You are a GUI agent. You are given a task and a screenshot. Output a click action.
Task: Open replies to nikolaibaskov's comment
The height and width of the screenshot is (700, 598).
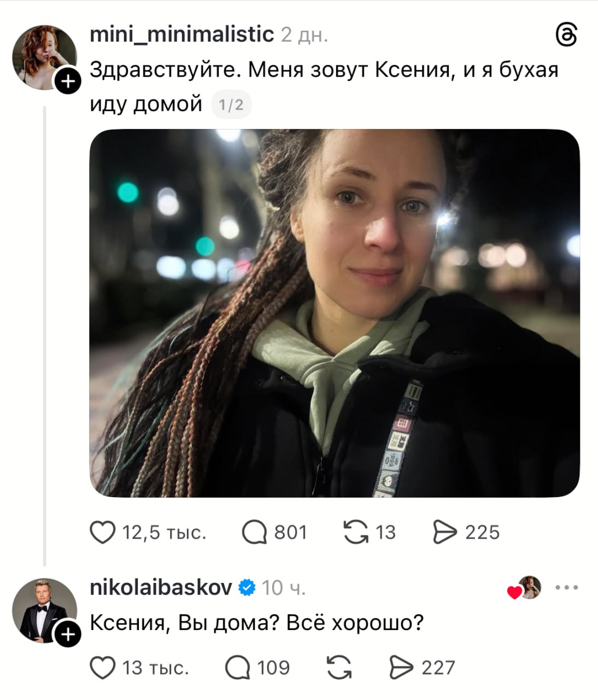(x=238, y=668)
